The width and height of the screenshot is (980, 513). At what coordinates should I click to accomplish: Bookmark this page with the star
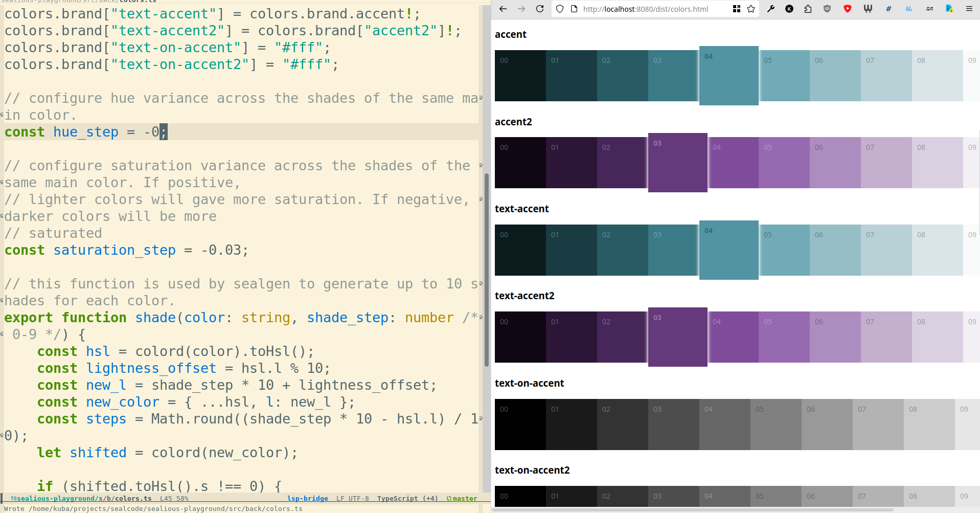click(751, 9)
